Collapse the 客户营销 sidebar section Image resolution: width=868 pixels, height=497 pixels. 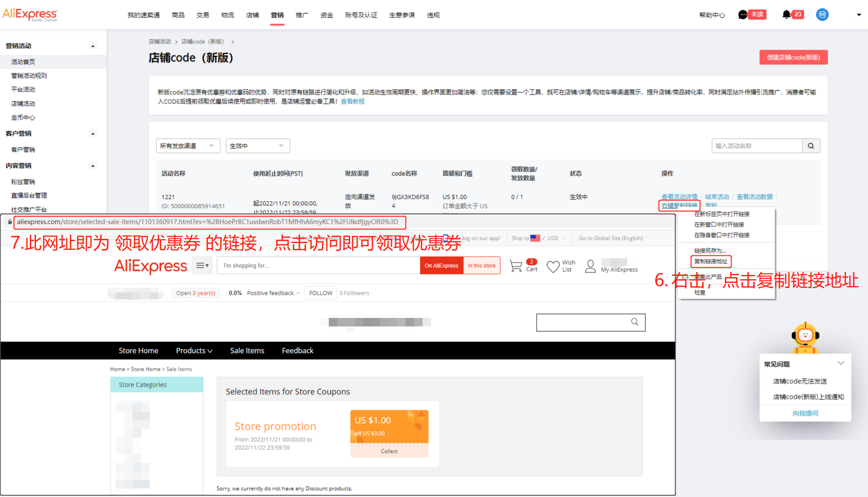pyautogui.click(x=93, y=134)
